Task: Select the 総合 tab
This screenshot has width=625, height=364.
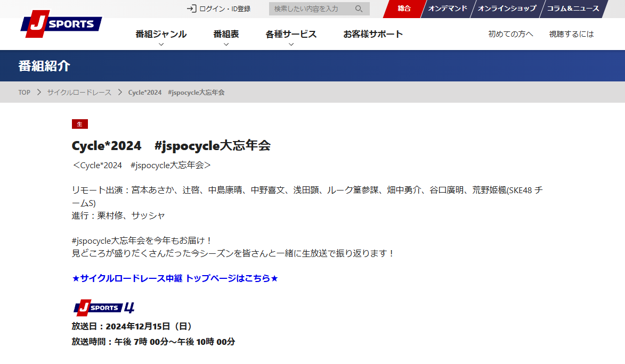Action: tap(404, 9)
